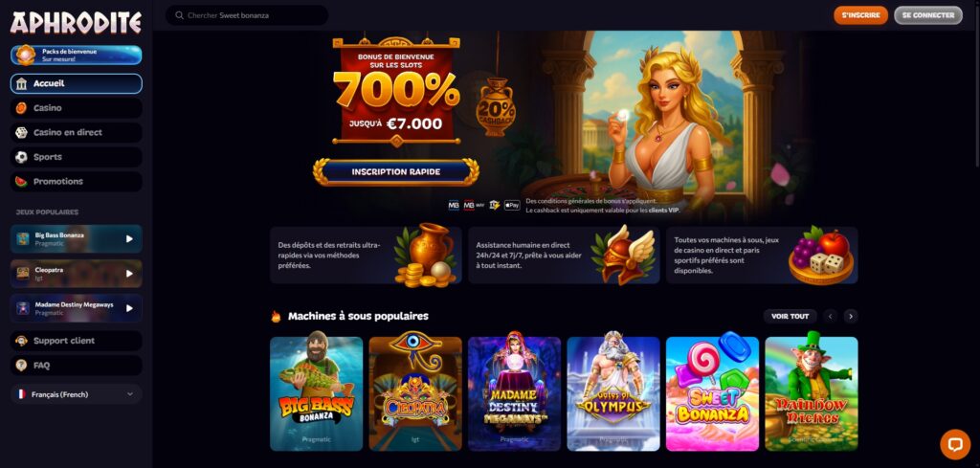Open the live chat bubble icon
Viewport: 980px width, 468px height.
pyautogui.click(x=955, y=444)
